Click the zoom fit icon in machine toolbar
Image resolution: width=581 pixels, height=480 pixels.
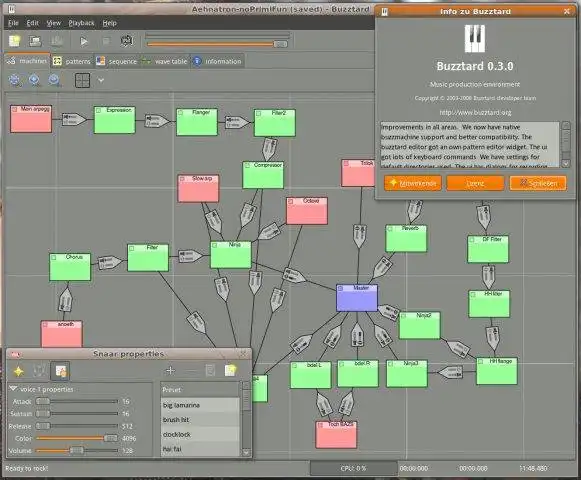[x=15, y=80]
